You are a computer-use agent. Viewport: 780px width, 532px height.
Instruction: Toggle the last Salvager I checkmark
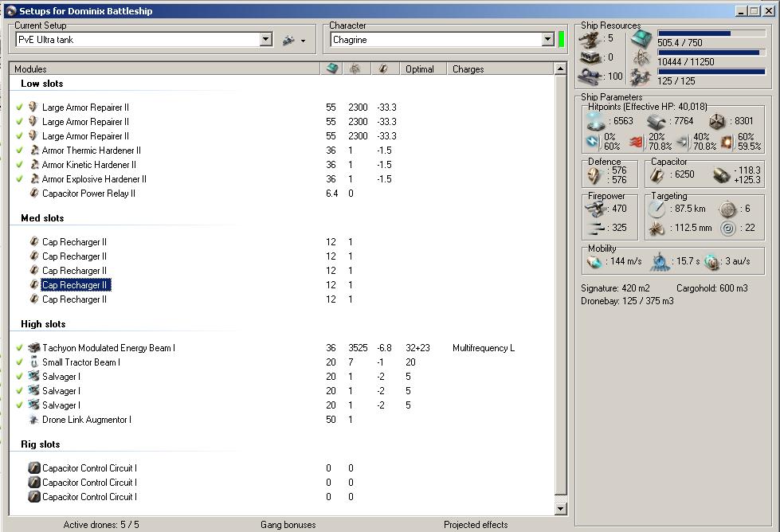coord(19,405)
